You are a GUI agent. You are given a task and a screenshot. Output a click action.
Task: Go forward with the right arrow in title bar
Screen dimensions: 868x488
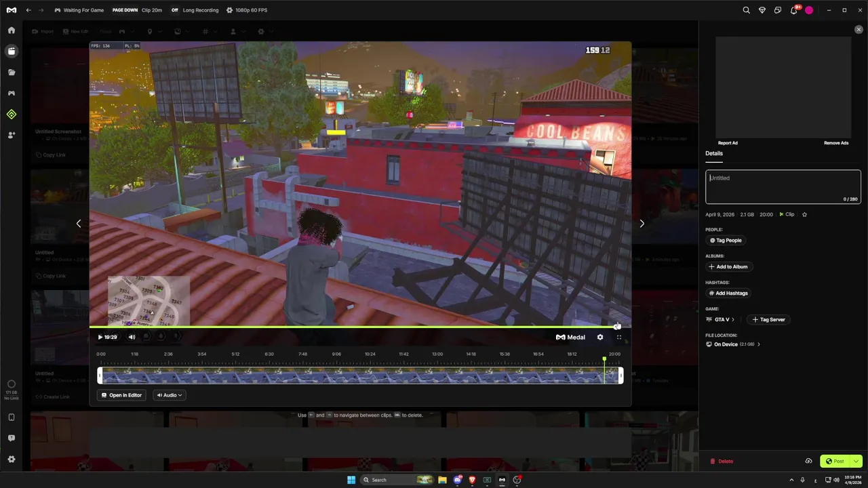pyautogui.click(x=41, y=10)
